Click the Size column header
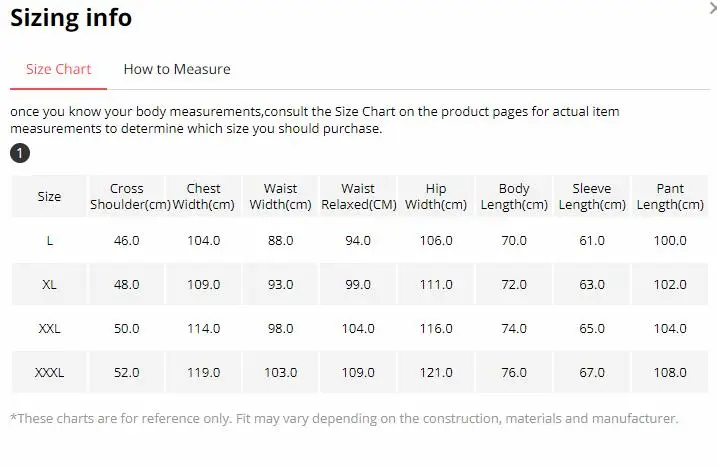This screenshot has height=467, width=717. point(49,196)
